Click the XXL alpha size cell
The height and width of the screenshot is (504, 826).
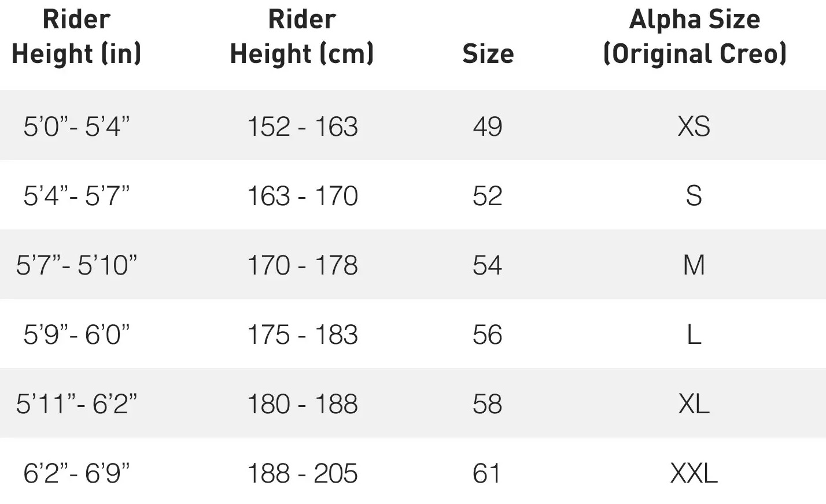(694, 473)
